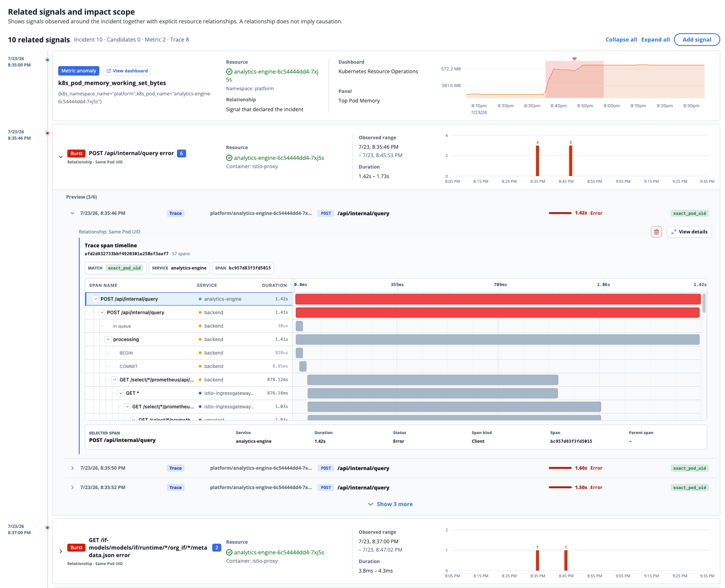Expand the 8:35:50 PM trace row
The image size is (725, 588).
coord(72,468)
